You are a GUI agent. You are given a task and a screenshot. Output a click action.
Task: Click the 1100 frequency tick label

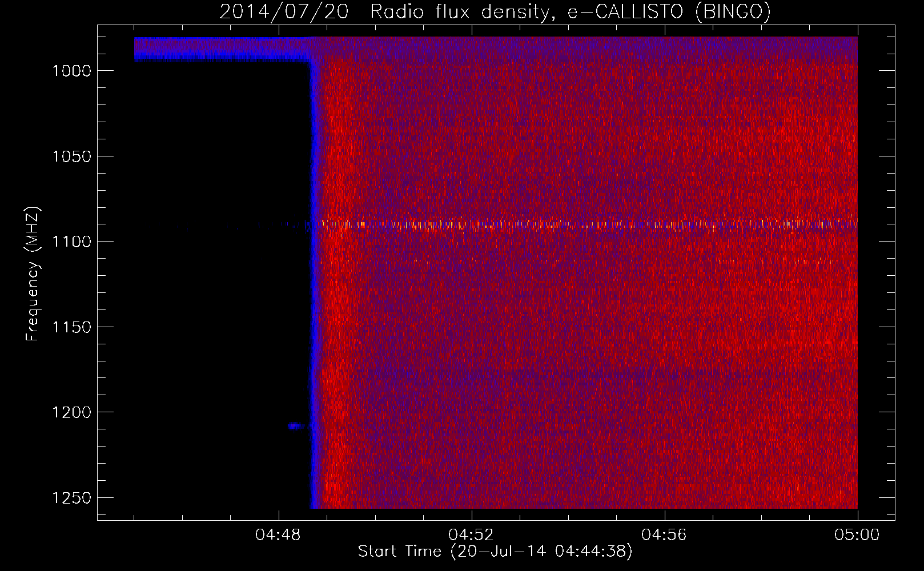coord(71,242)
